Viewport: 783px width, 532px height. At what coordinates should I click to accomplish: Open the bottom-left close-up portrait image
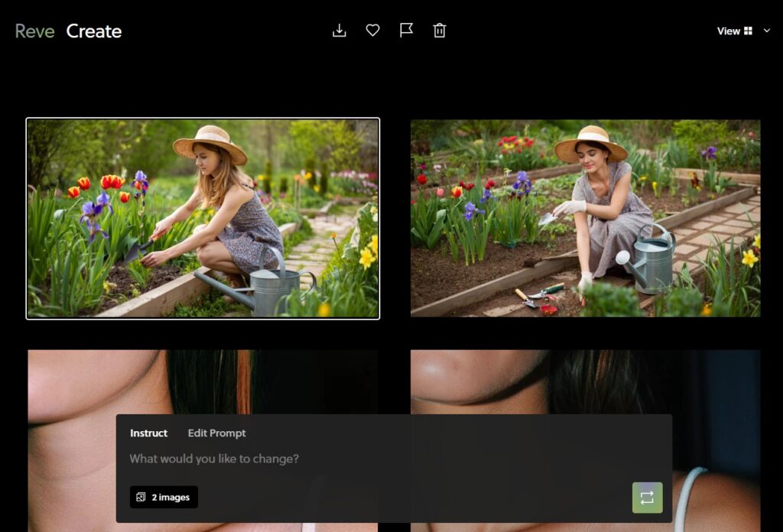pyautogui.click(x=69, y=382)
